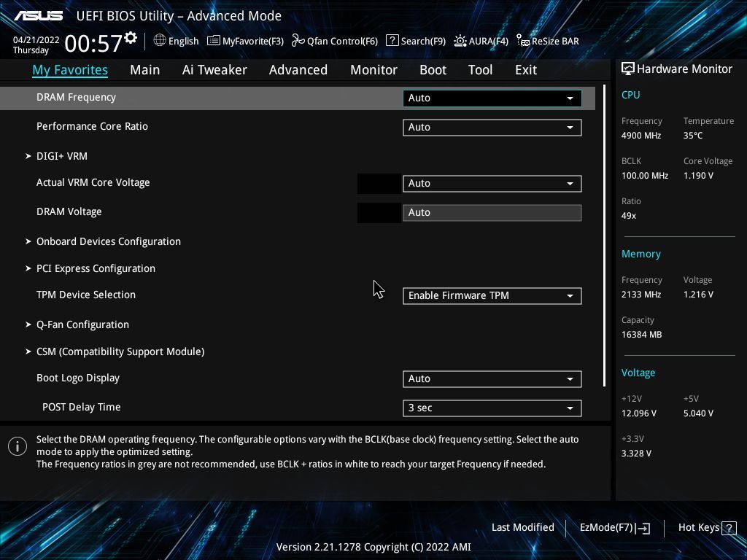The image size is (747, 560).
Task: Click the ReSize BAR label
Action: pos(555,42)
